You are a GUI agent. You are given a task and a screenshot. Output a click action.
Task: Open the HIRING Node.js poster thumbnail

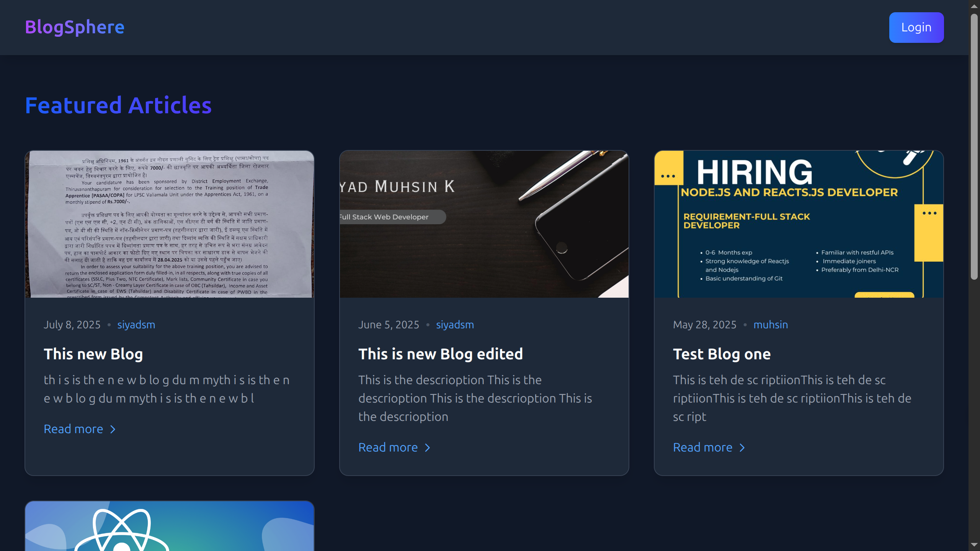(799, 224)
